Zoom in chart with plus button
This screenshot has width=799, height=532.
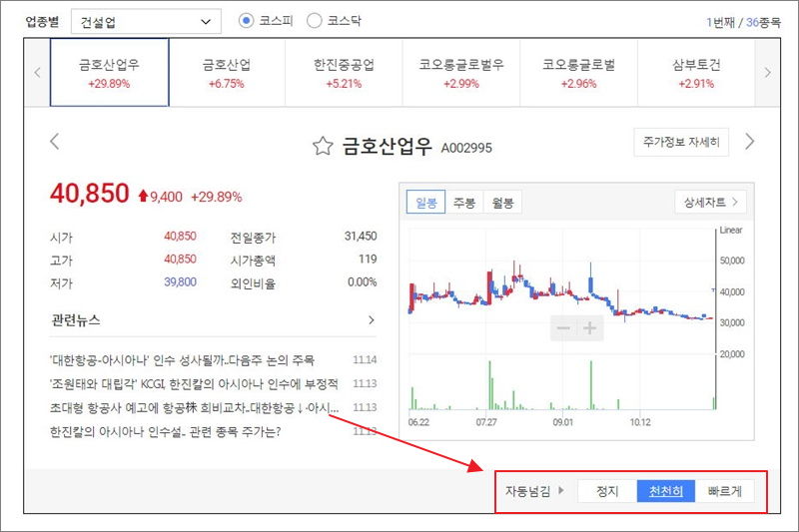click(589, 327)
